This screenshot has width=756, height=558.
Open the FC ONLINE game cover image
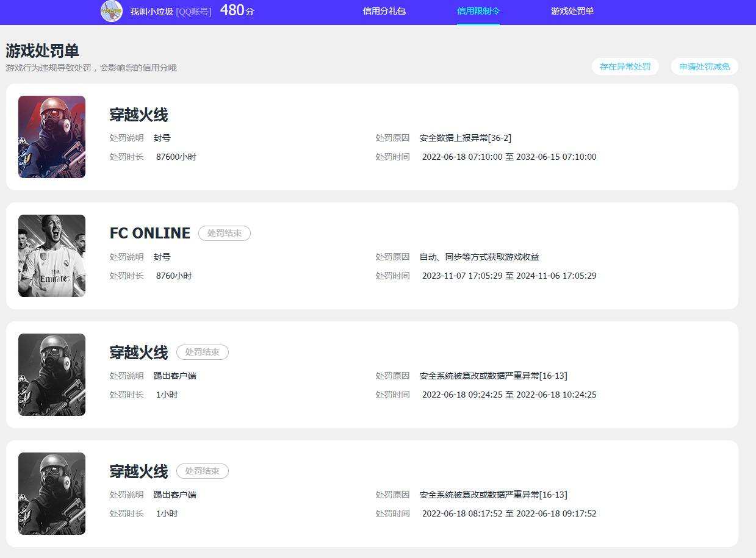52,256
